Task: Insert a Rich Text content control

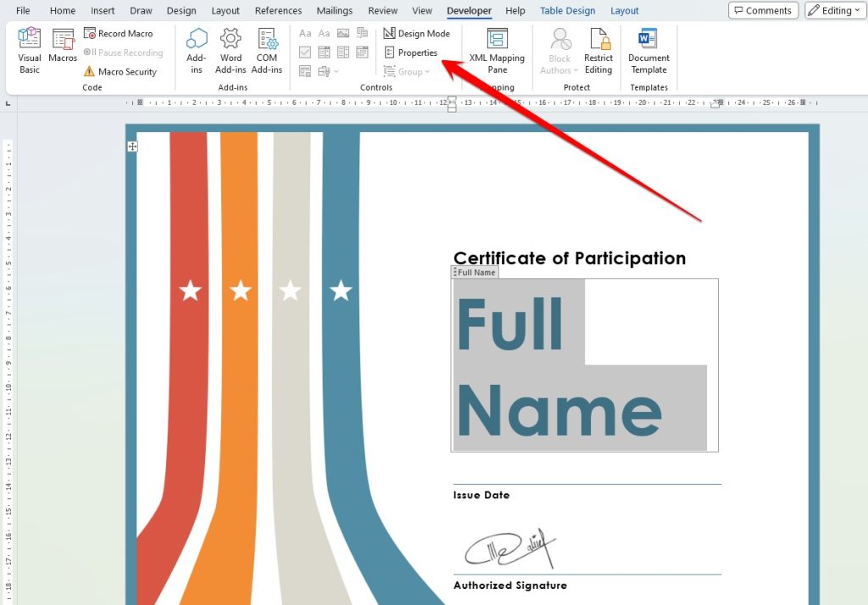Action: coord(305,33)
